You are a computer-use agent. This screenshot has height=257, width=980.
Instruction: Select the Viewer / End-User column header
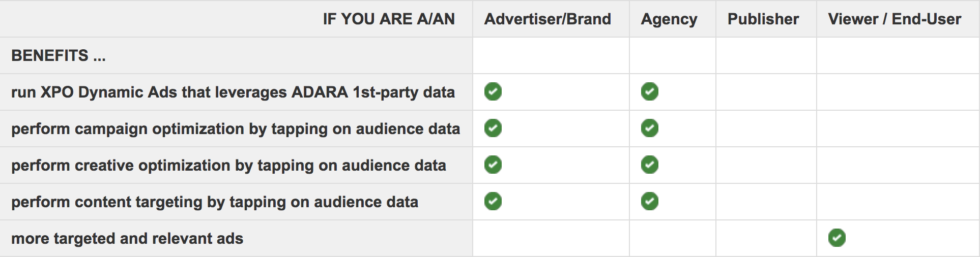click(x=895, y=19)
